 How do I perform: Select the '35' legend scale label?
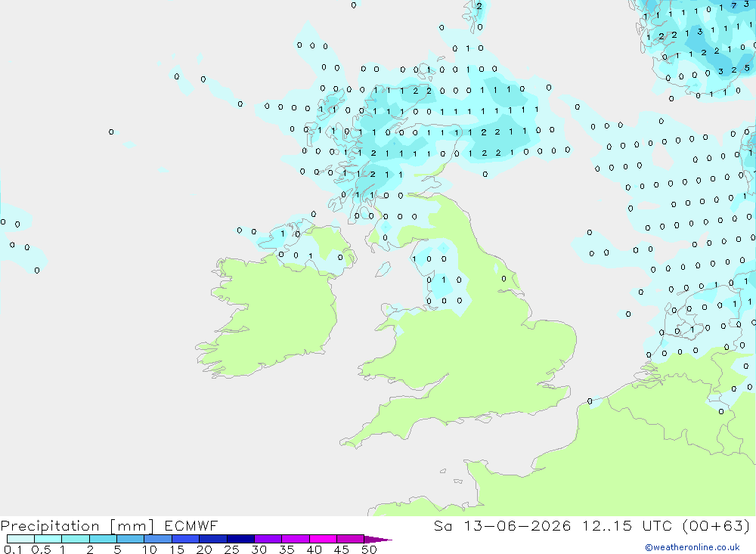click(x=287, y=549)
